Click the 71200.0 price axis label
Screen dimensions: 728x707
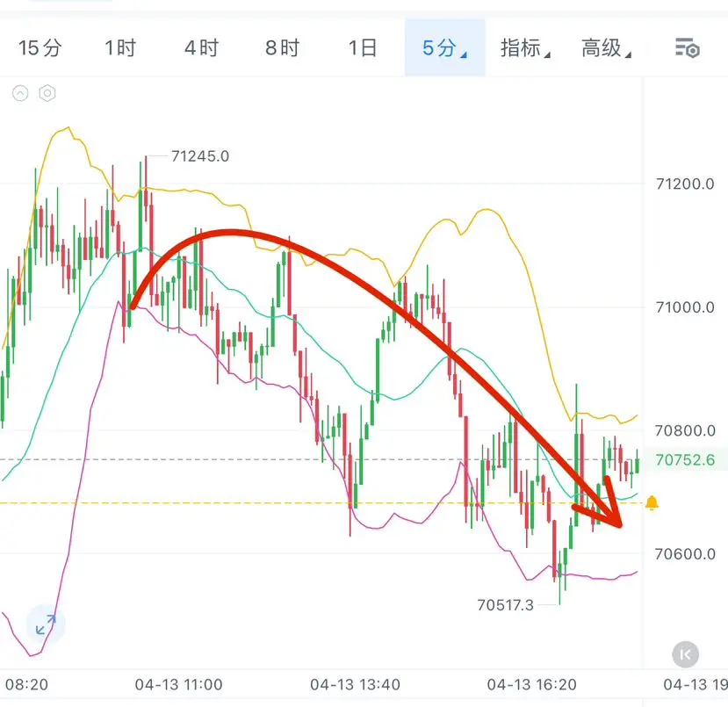click(685, 184)
